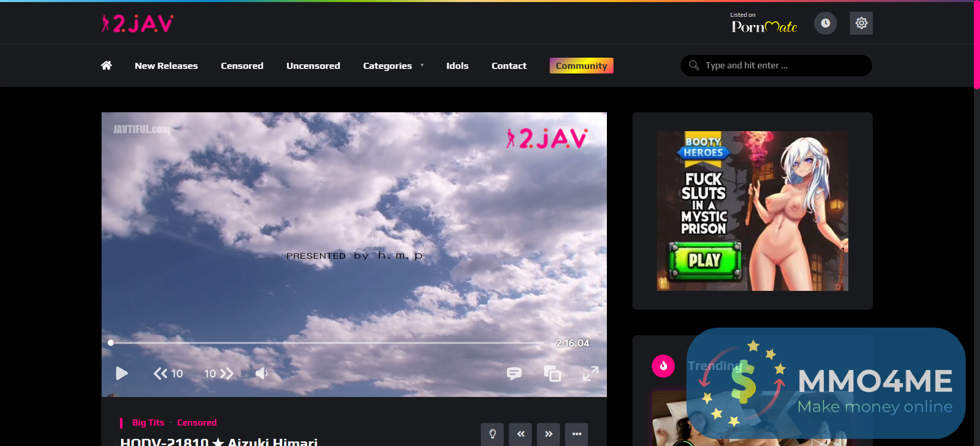
Task: Open watch history clock icon
Action: (x=825, y=23)
